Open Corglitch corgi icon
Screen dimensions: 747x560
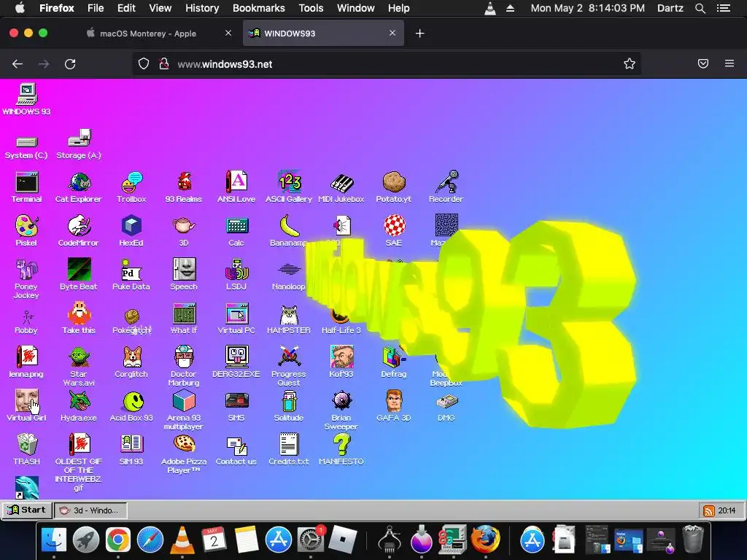tap(131, 357)
